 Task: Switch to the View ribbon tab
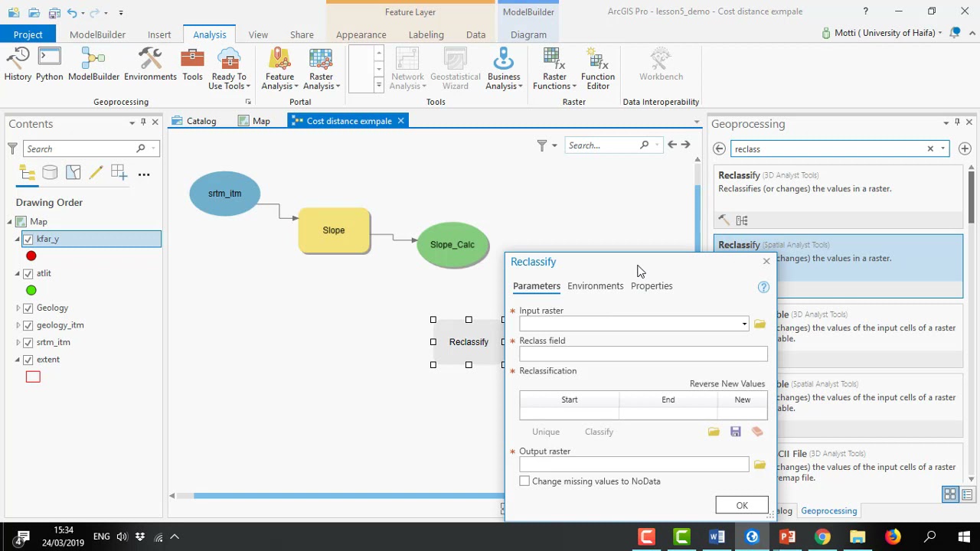point(258,34)
